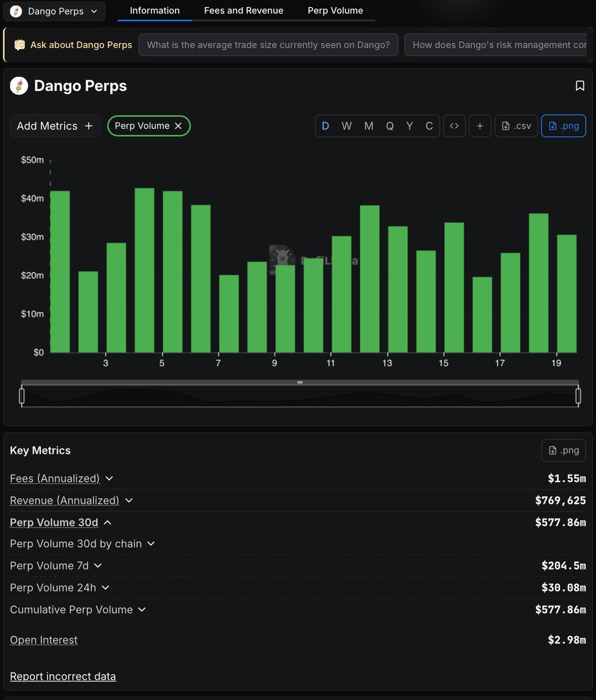Click the Dango Perps logo beside the title

pos(19,86)
